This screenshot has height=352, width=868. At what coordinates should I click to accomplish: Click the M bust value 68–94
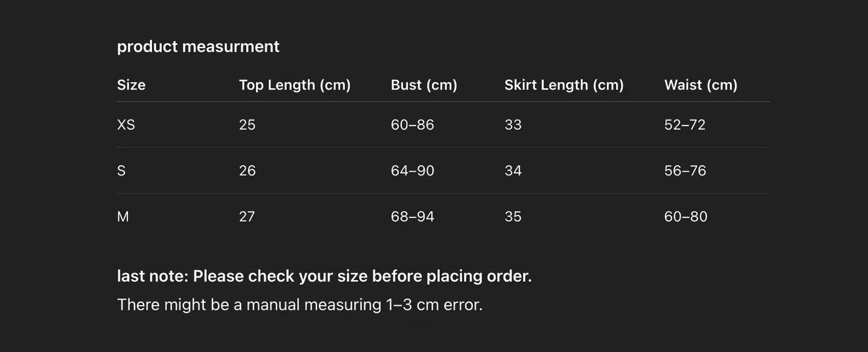coord(412,216)
